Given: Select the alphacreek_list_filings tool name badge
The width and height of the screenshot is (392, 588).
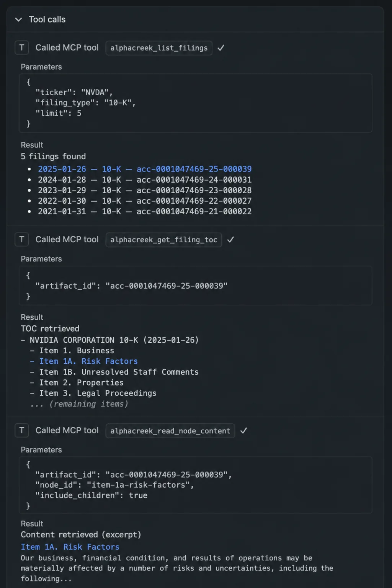Looking at the screenshot, I should [159, 48].
